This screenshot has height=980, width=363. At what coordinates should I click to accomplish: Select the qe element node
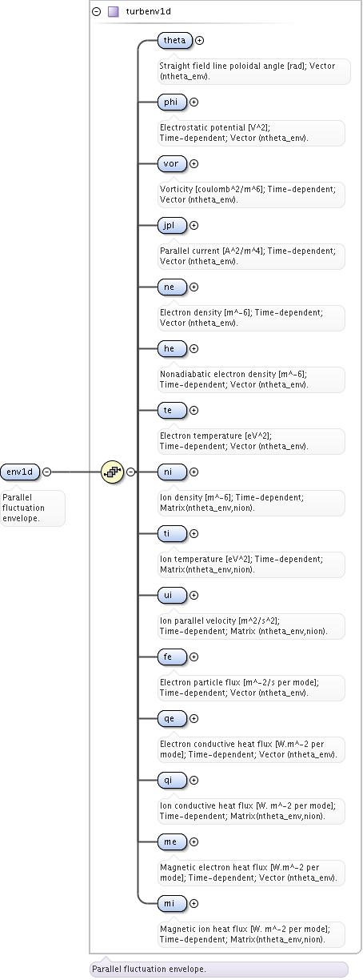[x=172, y=718]
